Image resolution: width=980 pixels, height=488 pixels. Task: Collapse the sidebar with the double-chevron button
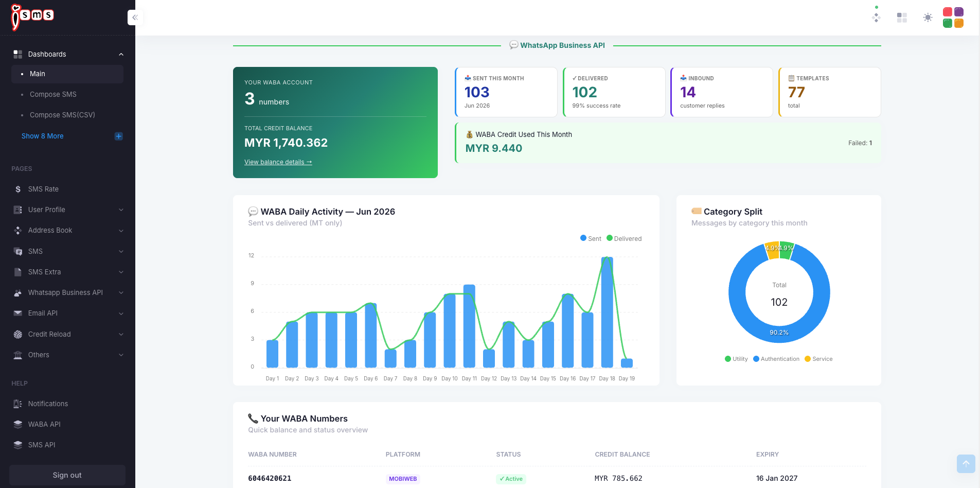(x=135, y=18)
